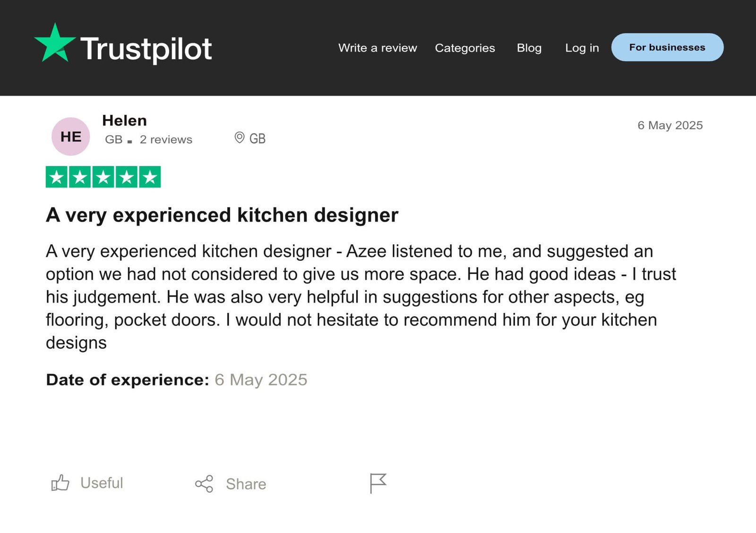Click the green Trustpilot star logo
The width and height of the screenshot is (756, 533).
tap(55, 43)
